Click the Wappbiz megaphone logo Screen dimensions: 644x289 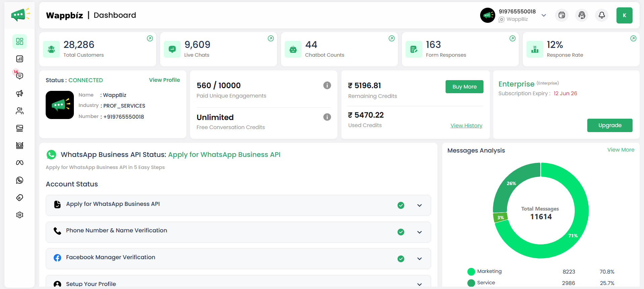pyautogui.click(x=20, y=15)
